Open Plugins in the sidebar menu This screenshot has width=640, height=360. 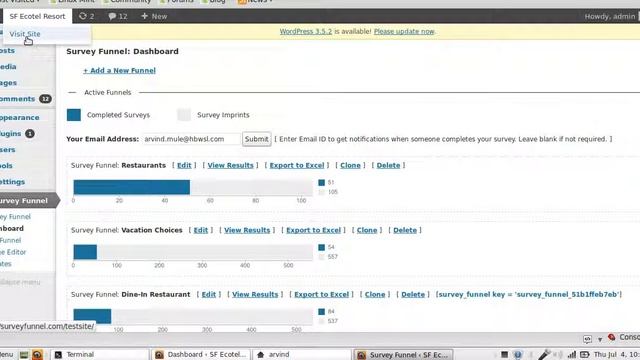click(11, 133)
